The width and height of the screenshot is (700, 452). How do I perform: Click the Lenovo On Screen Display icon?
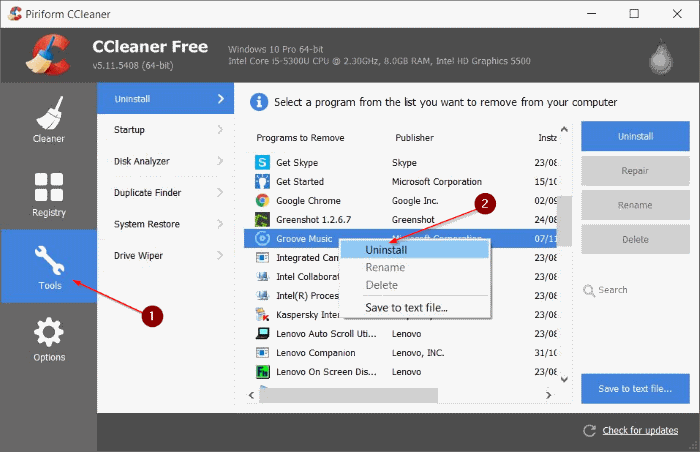(262, 372)
